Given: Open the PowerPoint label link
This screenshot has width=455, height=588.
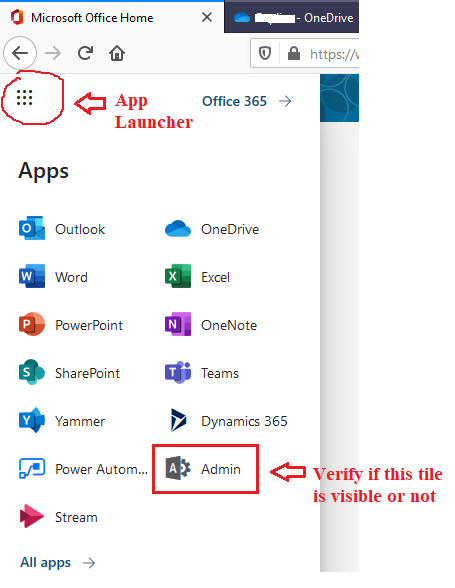Looking at the screenshot, I should pyautogui.click(x=89, y=325).
